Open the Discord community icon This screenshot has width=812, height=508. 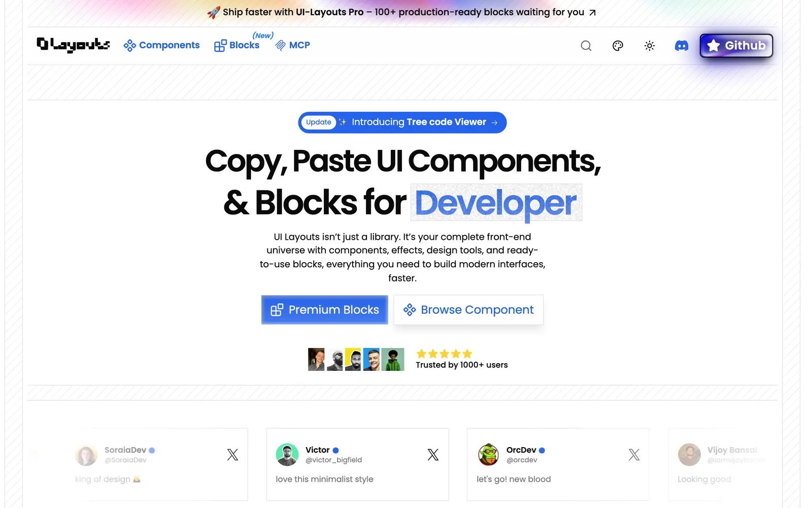tap(682, 46)
